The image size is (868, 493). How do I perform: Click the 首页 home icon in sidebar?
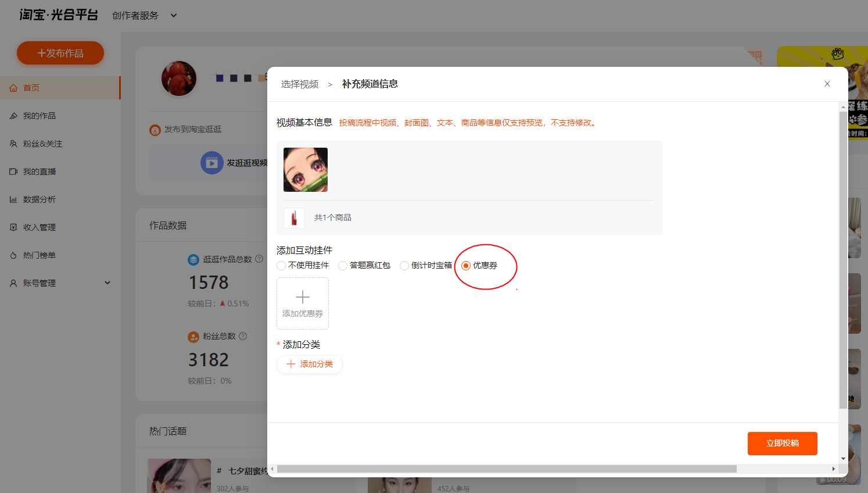(13, 88)
